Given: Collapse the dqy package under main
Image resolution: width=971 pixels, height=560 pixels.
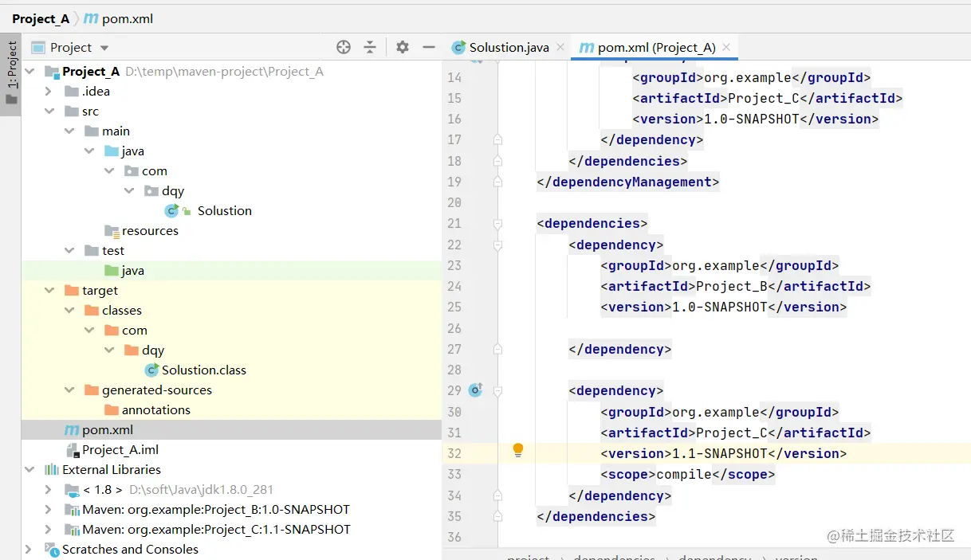Looking at the screenshot, I should 128,190.
